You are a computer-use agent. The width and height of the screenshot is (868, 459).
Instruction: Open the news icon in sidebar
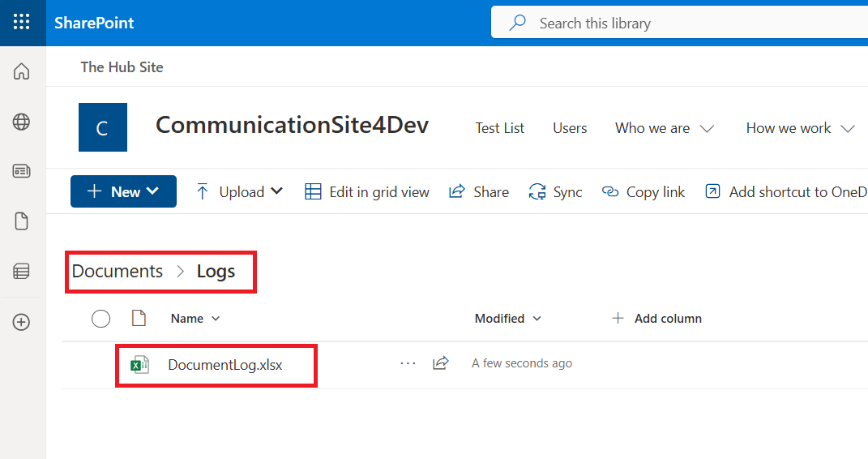click(22, 171)
